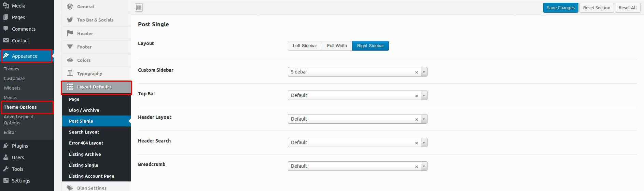644x191 pixels.
Task: Click the expand-all sections icon beside Save Changes
Action: 139,8
